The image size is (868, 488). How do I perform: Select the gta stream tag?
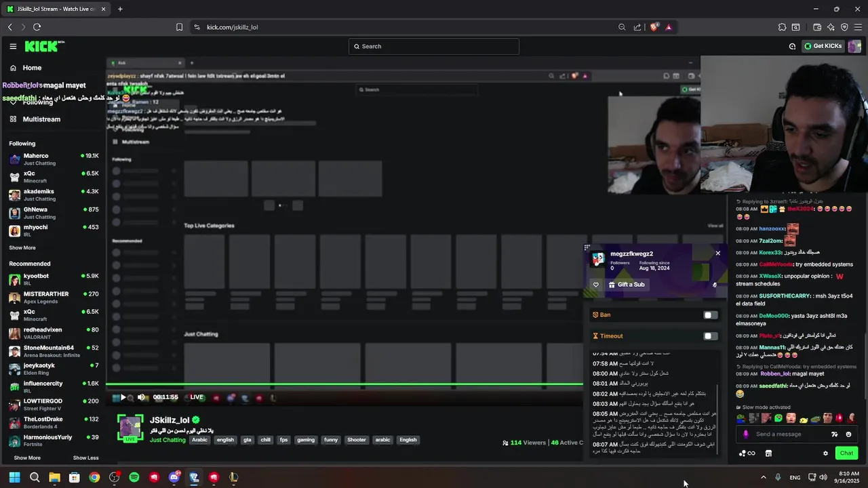coord(248,440)
